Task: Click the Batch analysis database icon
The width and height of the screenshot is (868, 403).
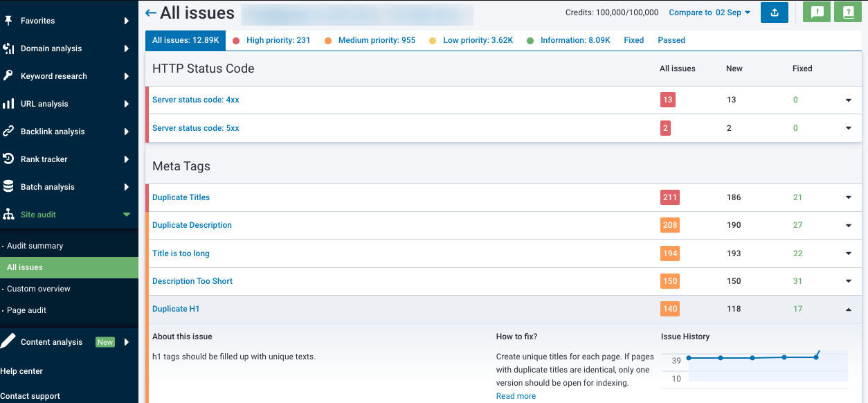Action: click(x=8, y=187)
